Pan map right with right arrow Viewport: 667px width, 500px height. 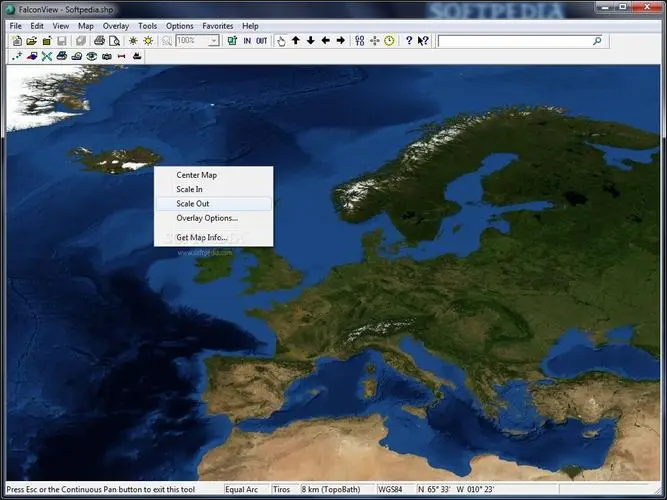tap(341, 41)
